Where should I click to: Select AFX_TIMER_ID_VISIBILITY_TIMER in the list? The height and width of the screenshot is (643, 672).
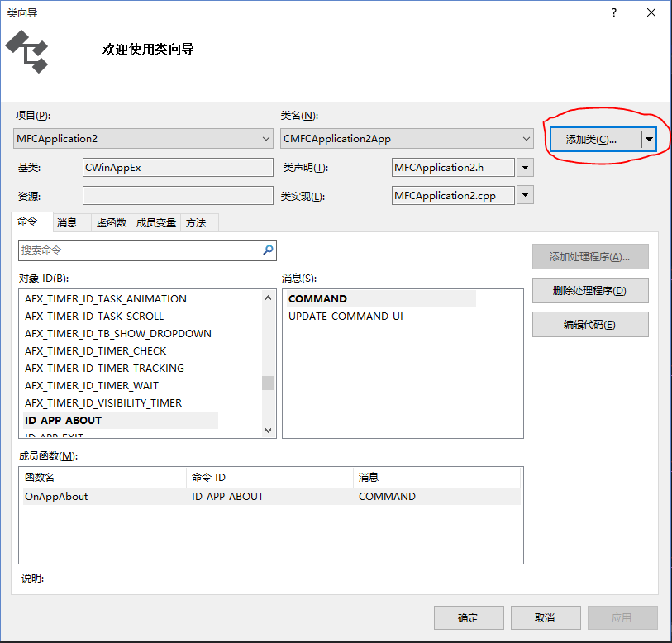103,403
